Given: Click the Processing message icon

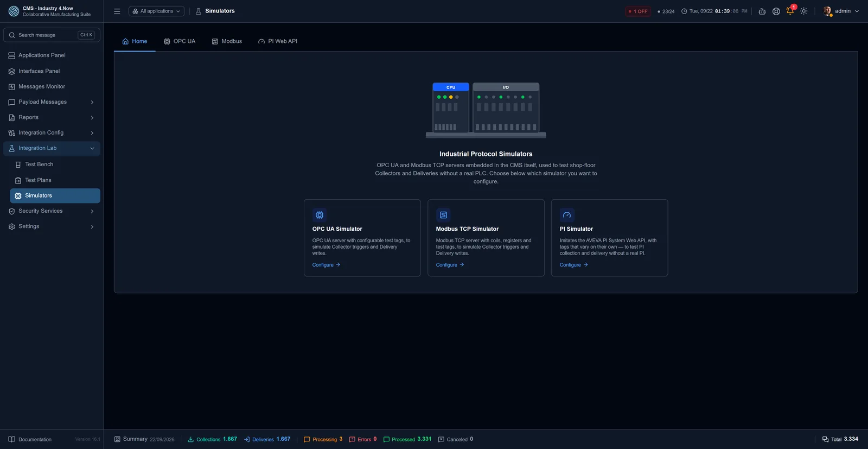Looking at the screenshot, I should click(307, 439).
